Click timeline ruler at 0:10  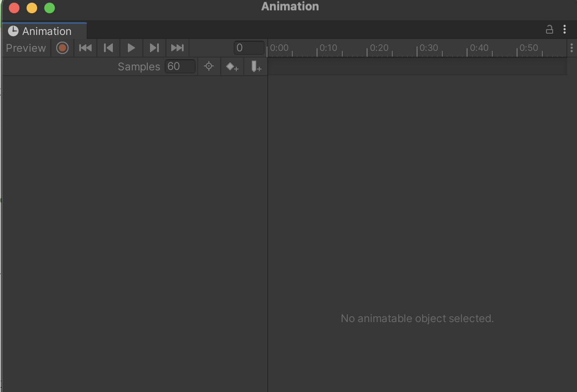click(328, 48)
